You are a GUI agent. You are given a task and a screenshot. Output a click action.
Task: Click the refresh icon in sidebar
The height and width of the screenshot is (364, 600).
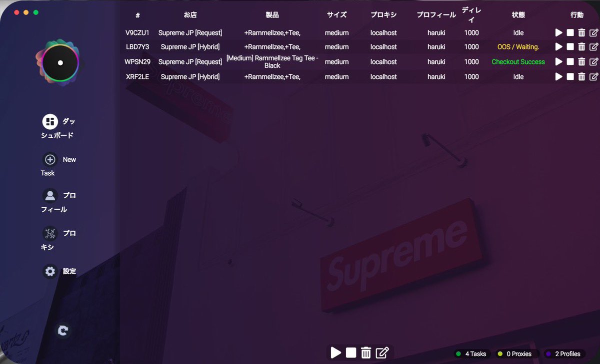(63, 331)
